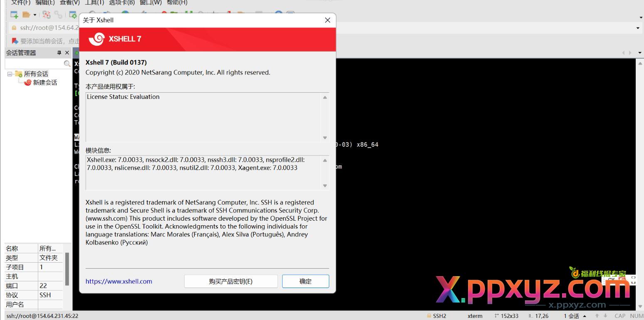
Task: Open the tab list dropdown arrow
Action: click(639, 53)
